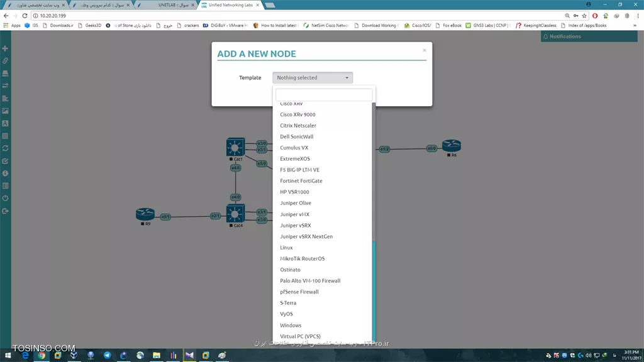Switch to the UNETLAB browser tab

coord(167,4)
